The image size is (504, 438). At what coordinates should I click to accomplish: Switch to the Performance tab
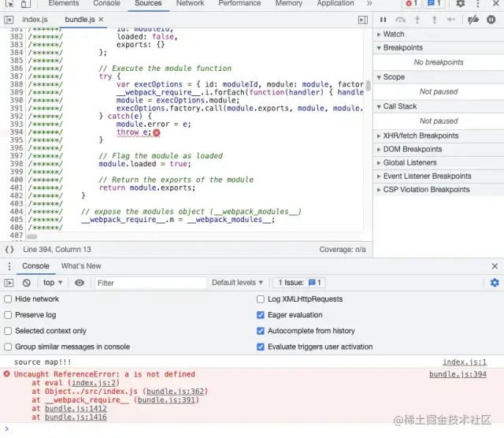click(x=239, y=3)
